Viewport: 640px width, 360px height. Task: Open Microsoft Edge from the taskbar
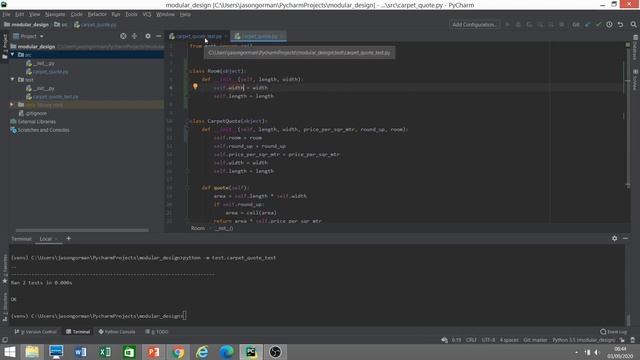click(227, 352)
